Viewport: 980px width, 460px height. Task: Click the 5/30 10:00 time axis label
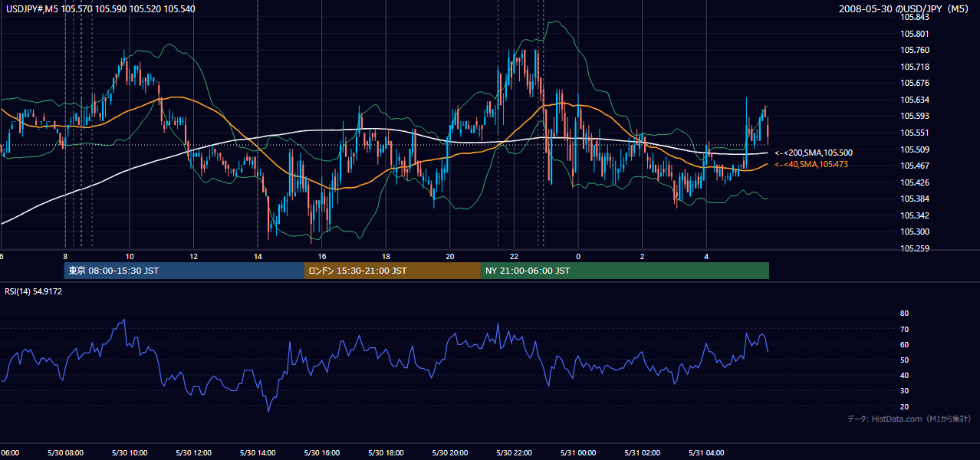(x=130, y=453)
